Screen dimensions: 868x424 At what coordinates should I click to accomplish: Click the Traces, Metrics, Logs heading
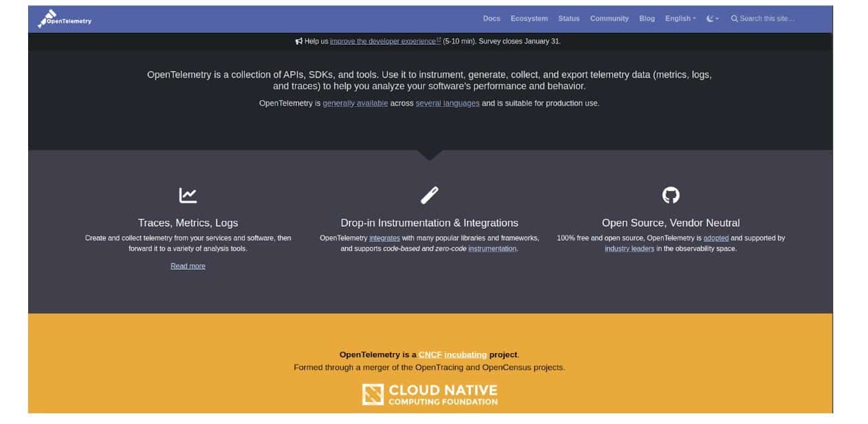pos(188,223)
